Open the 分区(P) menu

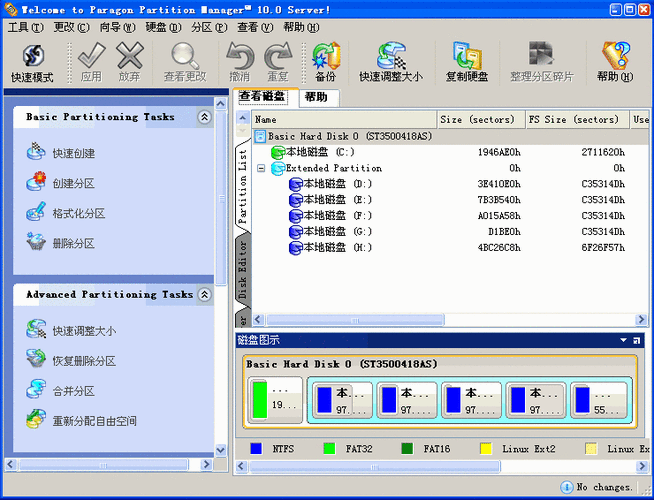(x=209, y=28)
